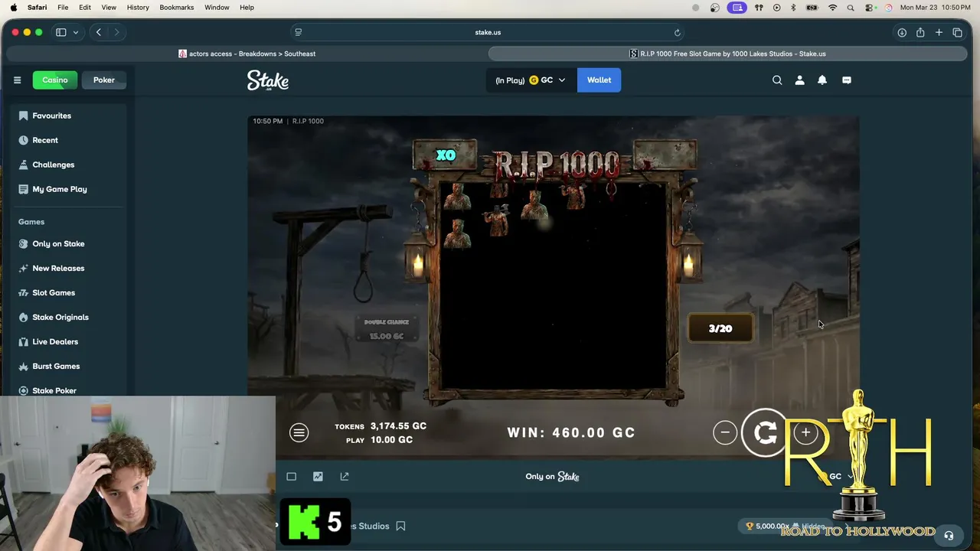The height and width of the screenshot is (551, 980).
Task: Click the Challenges icon
Action: pos(23,165)
